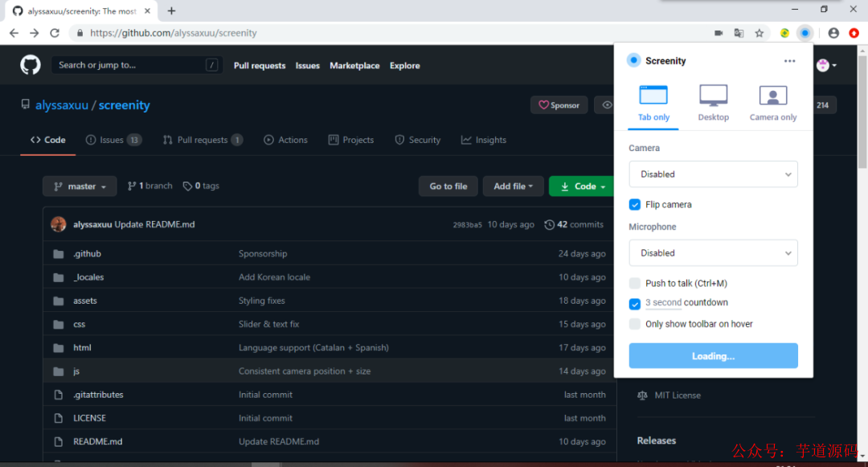Image resolution: width=868 pixels, height=467 pixels.
Task: Open the Projects tab
Action: point(351,140)
